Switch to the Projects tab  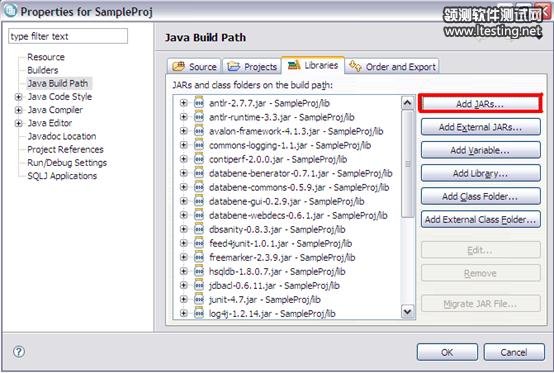252,66
